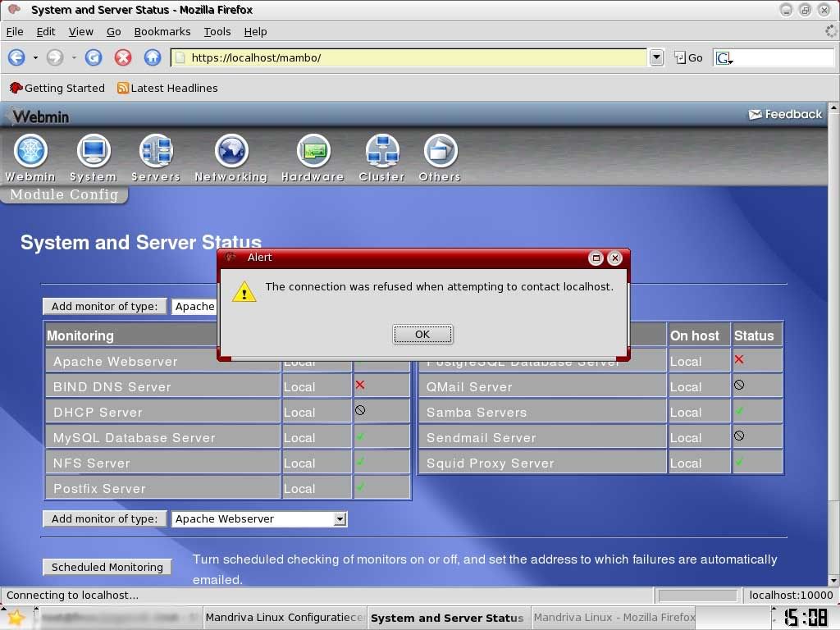840x630 pixels.
Task: Click the web search input box
Action: (783, 58)
